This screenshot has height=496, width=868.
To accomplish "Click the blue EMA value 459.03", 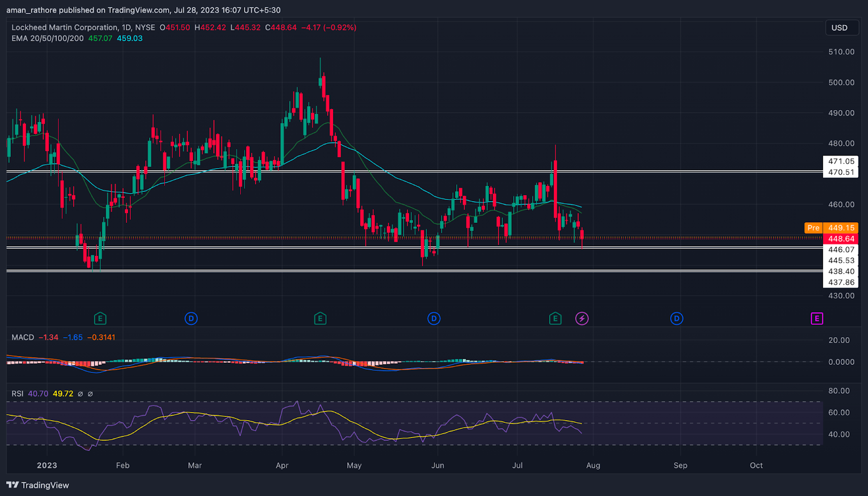I will 130,38.
